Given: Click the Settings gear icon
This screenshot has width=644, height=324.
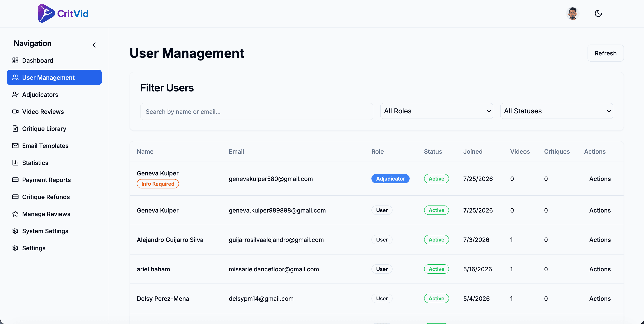Looking at the screenshot, I should (15, 248).
